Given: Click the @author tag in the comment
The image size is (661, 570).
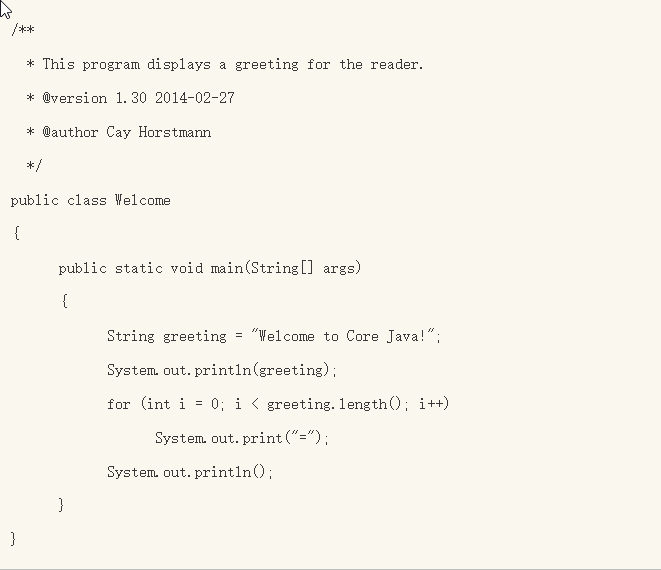Looking at the screenshot, I should pyautogui.click(x=70, y=132).
